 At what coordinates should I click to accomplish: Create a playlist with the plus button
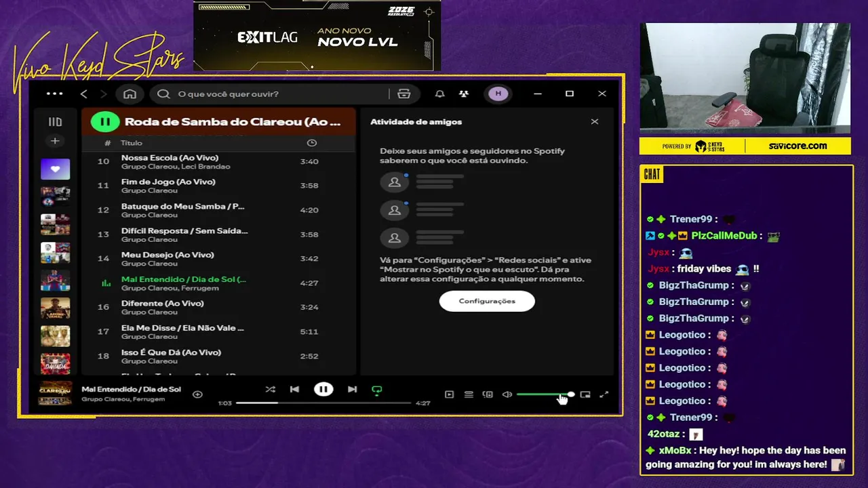(55, 141)
